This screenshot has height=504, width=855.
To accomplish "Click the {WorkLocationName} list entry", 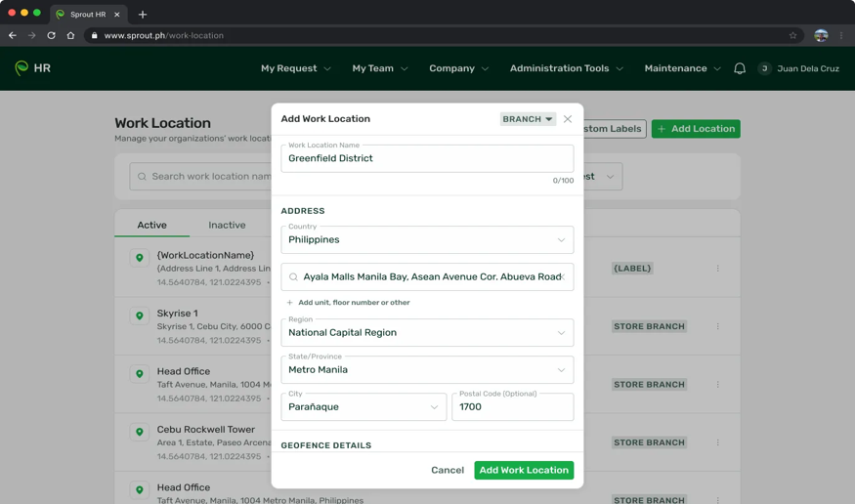I will coord(205,255).
